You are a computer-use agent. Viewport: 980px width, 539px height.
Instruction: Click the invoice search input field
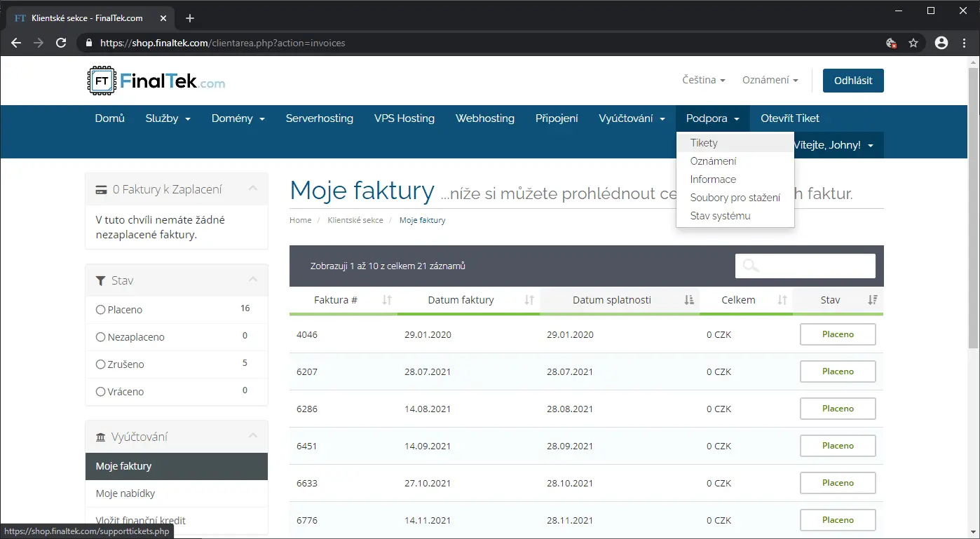[805, 266]
